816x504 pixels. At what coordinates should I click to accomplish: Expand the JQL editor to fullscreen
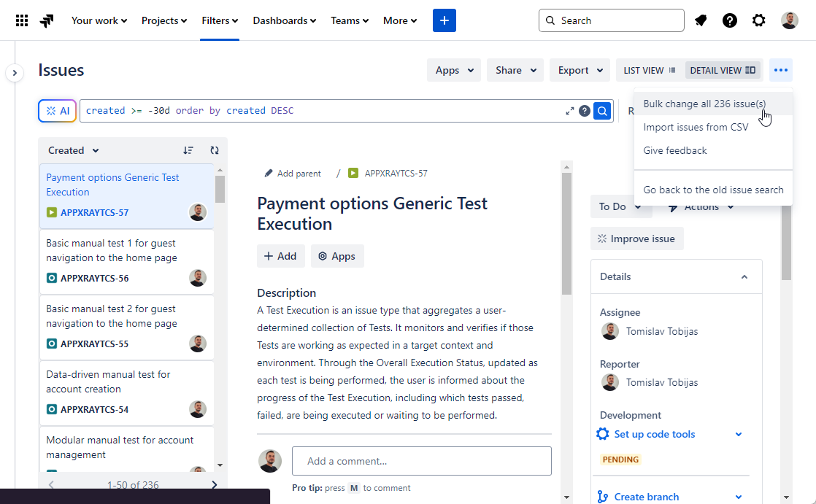click(x=571, y=110)
